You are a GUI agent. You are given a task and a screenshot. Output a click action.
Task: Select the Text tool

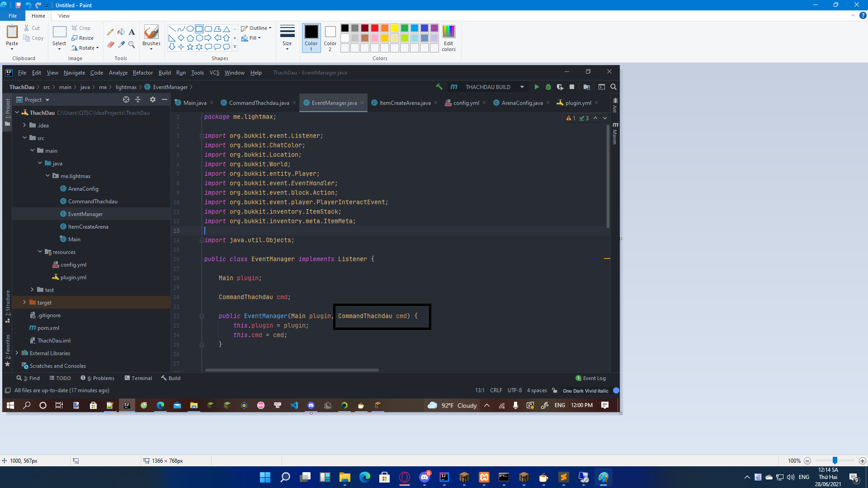click(132, 32)
